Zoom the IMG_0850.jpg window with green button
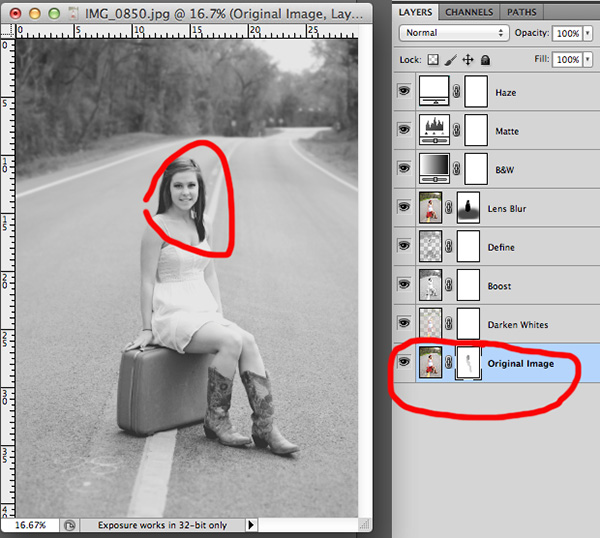 (x=54, y=14)
